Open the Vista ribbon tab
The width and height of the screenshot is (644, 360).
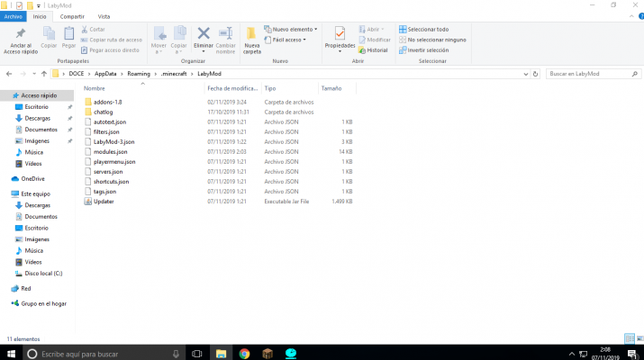[x=104, y=16]
